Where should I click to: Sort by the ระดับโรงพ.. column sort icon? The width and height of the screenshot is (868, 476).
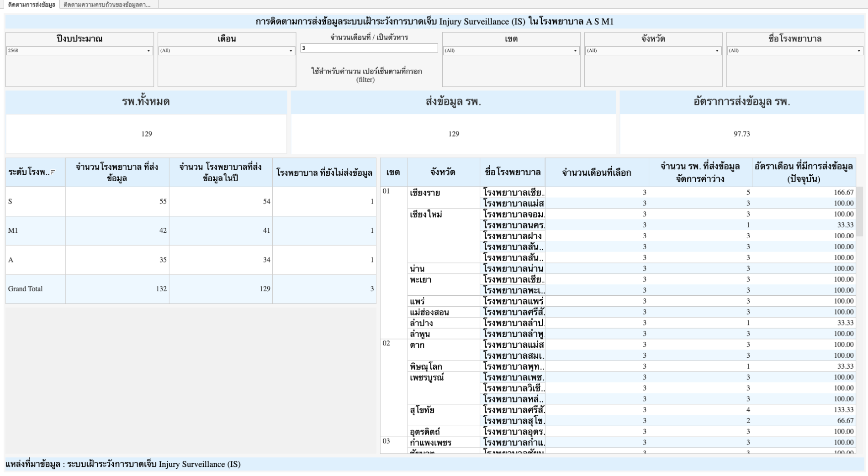[x=53, y=172]
